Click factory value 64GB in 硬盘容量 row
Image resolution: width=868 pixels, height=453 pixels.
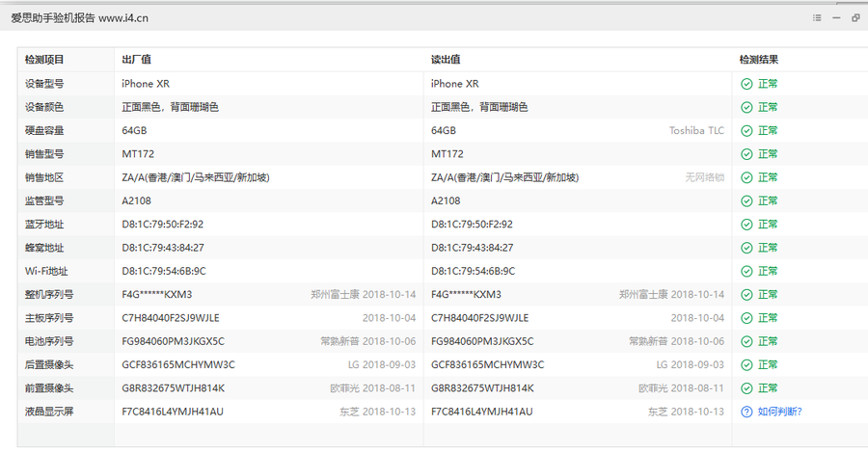(x=134, y=130)
